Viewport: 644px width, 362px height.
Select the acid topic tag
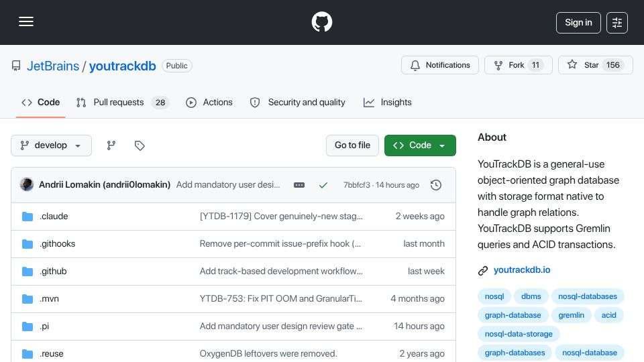(x=608, y=315)
